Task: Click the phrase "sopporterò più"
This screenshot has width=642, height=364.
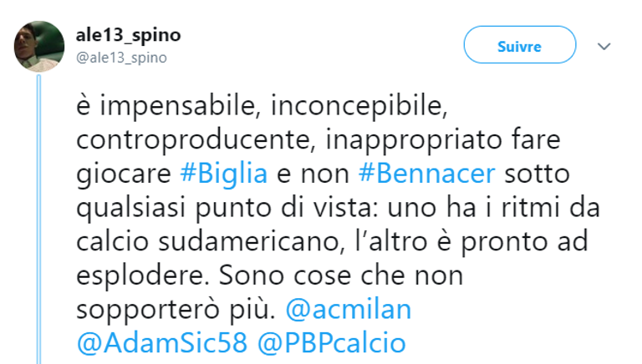Action: [x=174, y=309]
